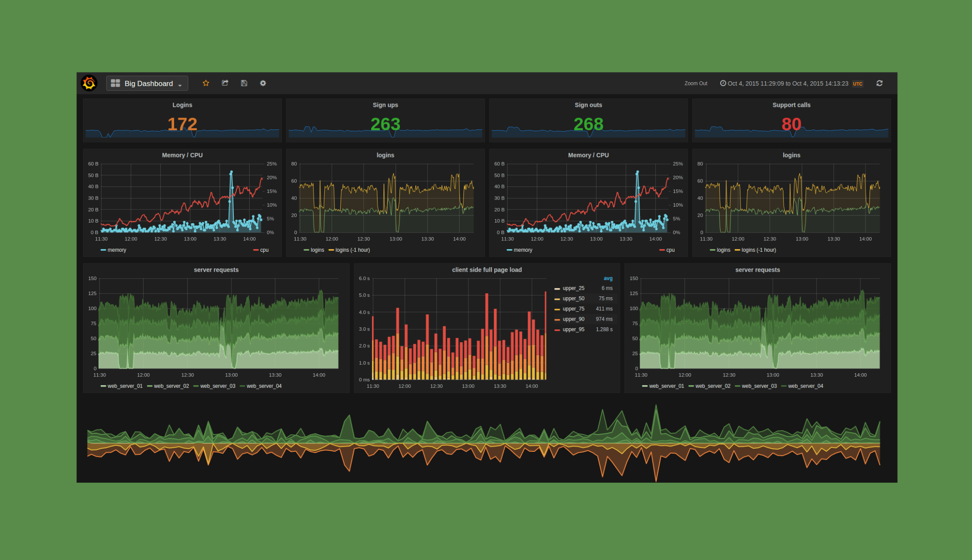Open the second logins panel title

pyautogui.click(x=791, y=155)
